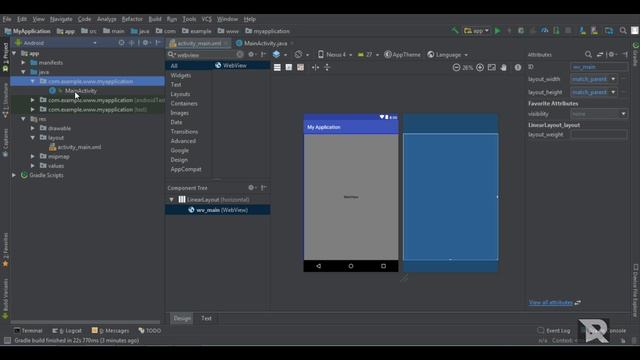
Task: Select Design tab at editor bottom
Action: [x=182, y=318]
